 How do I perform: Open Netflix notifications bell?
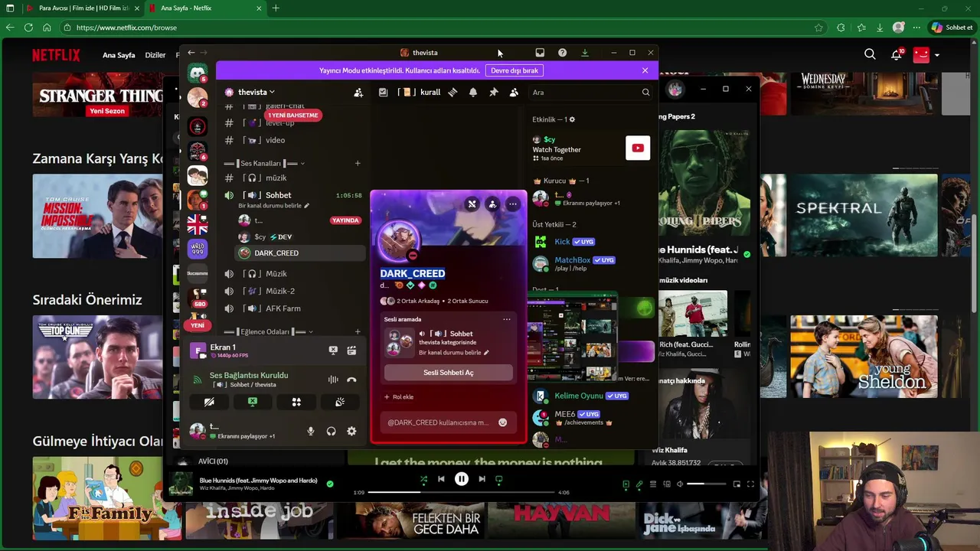(x=897, y=54)
